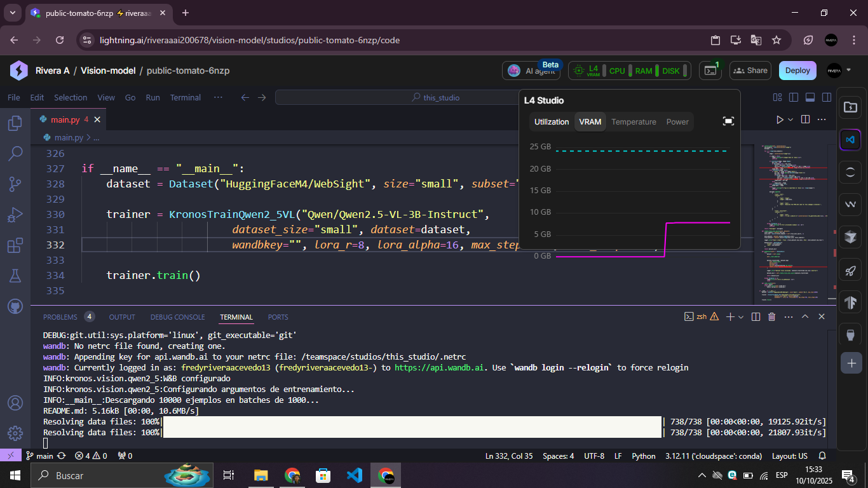Split the terminal with the split icon

click(x=756, y=316)
